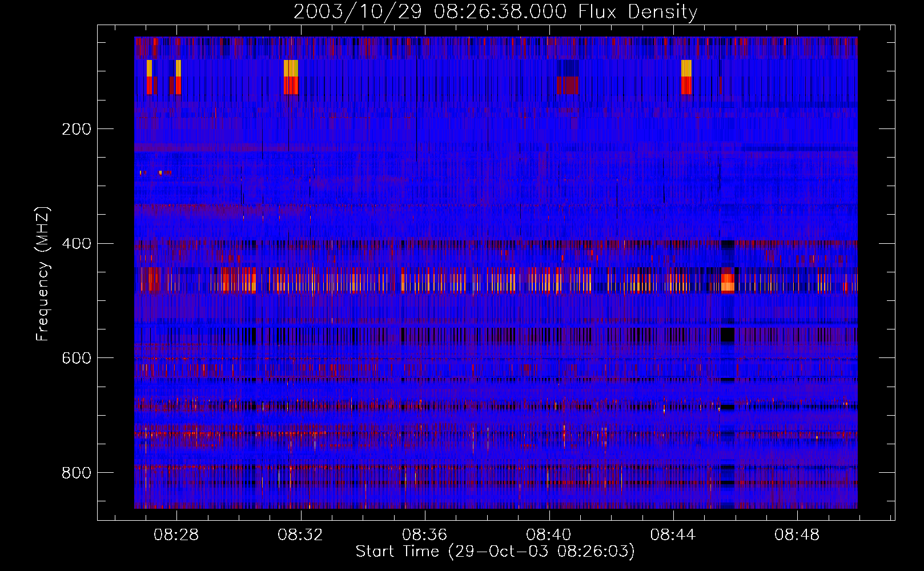Click the yellow burst block near 08:44:30 at top
Image resolution: width=924 pixels, height=571 pixels.
coord(686,68)
